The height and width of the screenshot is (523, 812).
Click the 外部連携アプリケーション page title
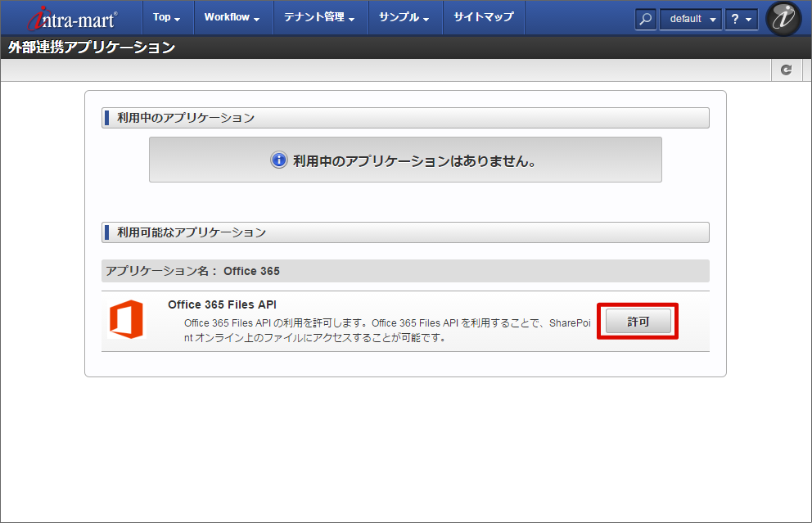pos(92,47)
